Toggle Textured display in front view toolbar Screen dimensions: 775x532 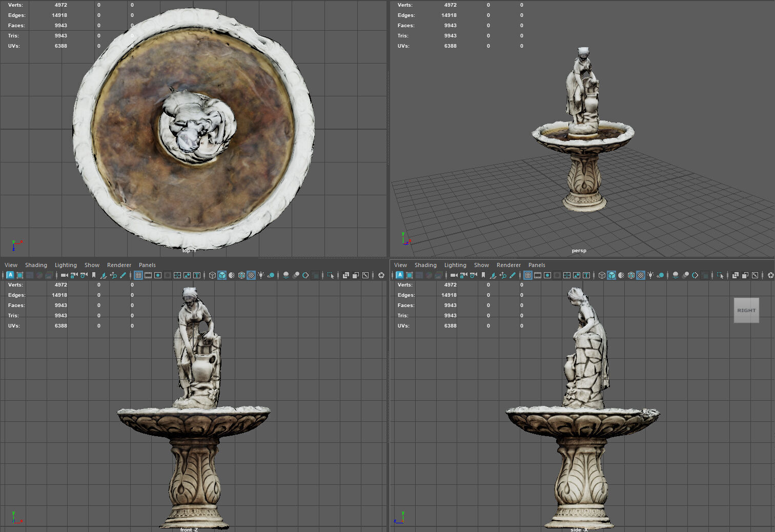251,275
